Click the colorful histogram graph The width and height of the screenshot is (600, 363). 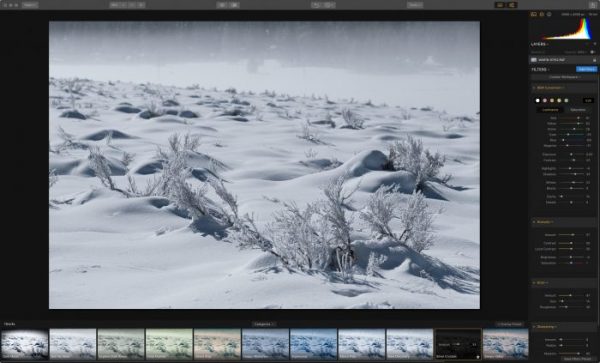tap(568, 29)
